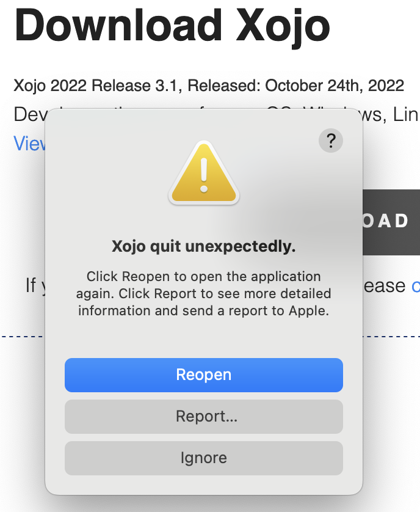Click the dark Download button behind dialog

[391, 222]
